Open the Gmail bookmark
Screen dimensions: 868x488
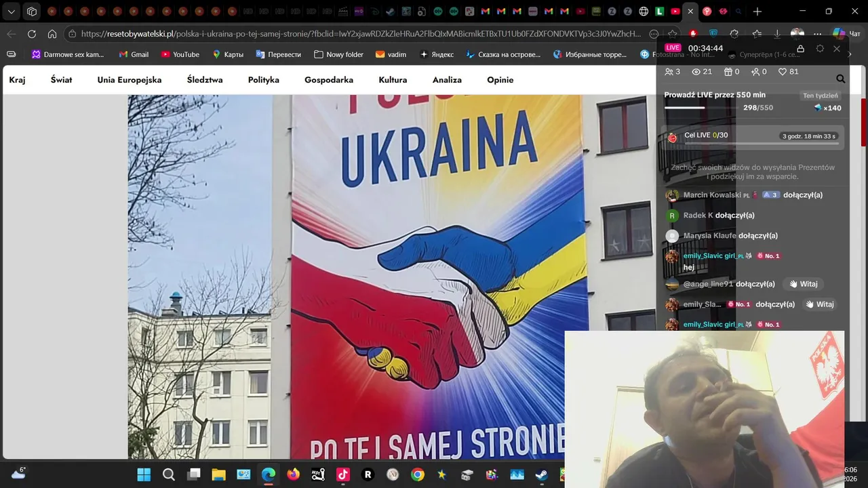click(134, 54)
